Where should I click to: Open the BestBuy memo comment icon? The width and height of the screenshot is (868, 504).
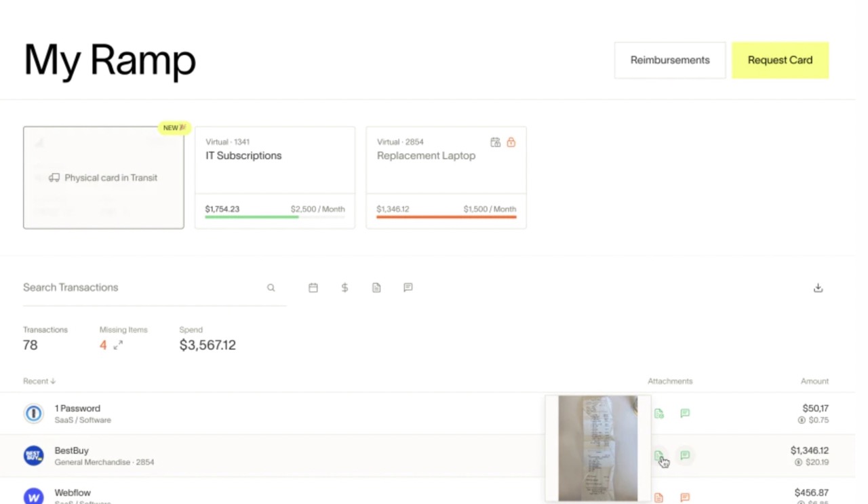coord(685,455)
